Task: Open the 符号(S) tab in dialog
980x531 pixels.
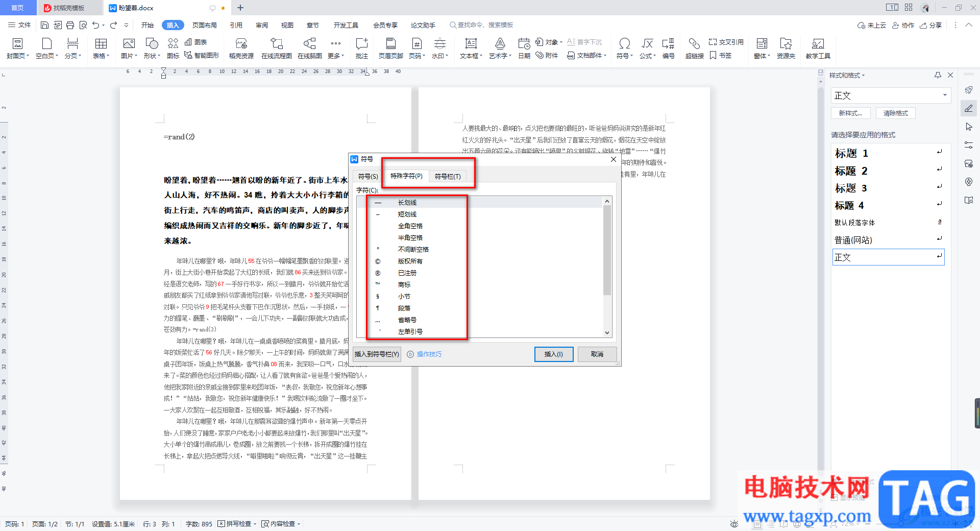Action: 367,176
